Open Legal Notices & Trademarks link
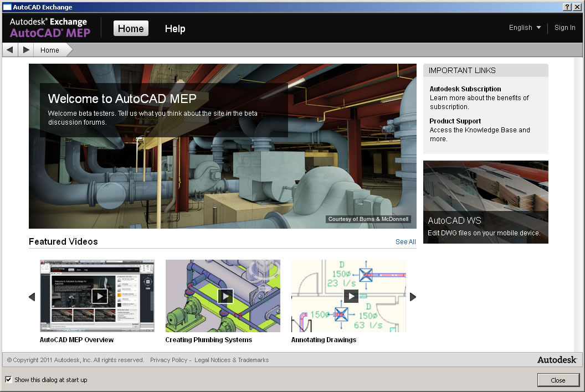 tap(232, 360)
